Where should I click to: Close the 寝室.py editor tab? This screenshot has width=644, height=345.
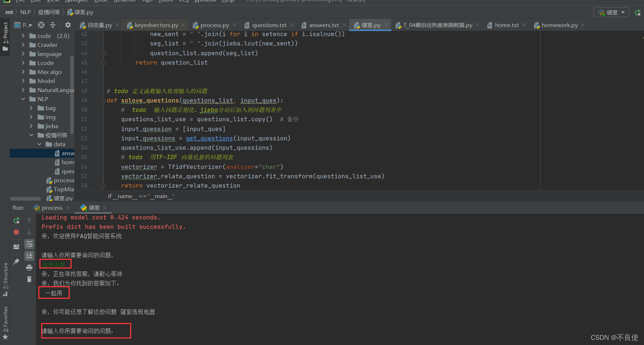tap(386, 25)
